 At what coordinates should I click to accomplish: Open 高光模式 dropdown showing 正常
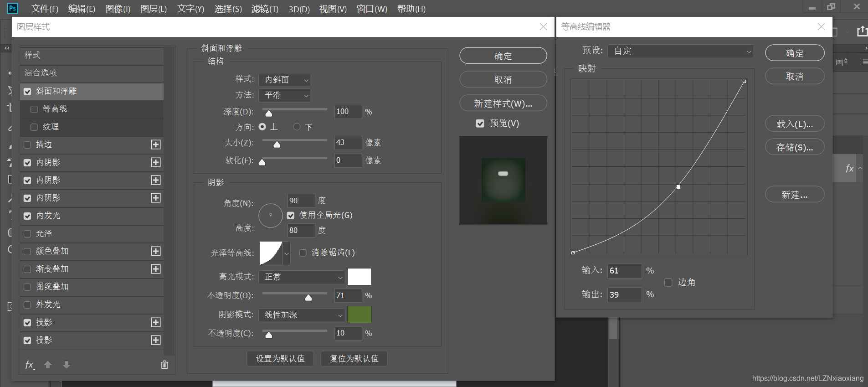pos(302,277)
